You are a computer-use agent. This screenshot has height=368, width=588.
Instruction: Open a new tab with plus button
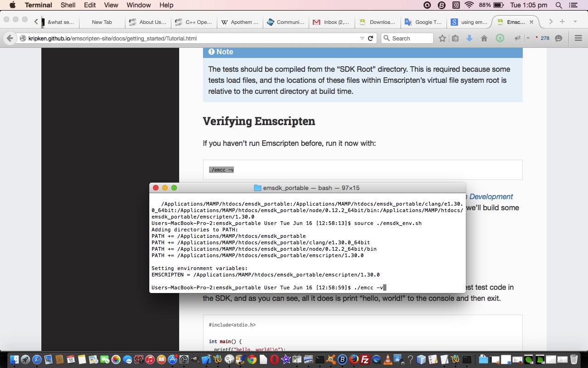(562, 22)
